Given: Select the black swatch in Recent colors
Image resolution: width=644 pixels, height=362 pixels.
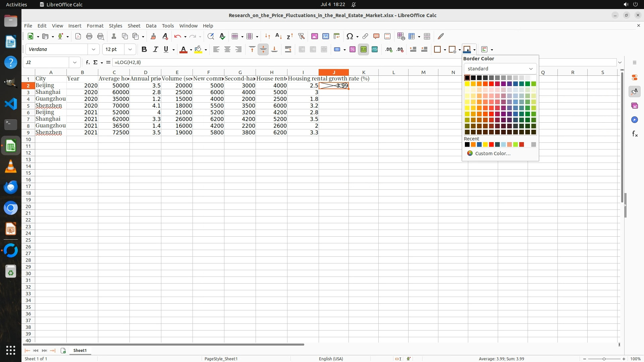Looking at the screenshot, I should click(467, 144).
